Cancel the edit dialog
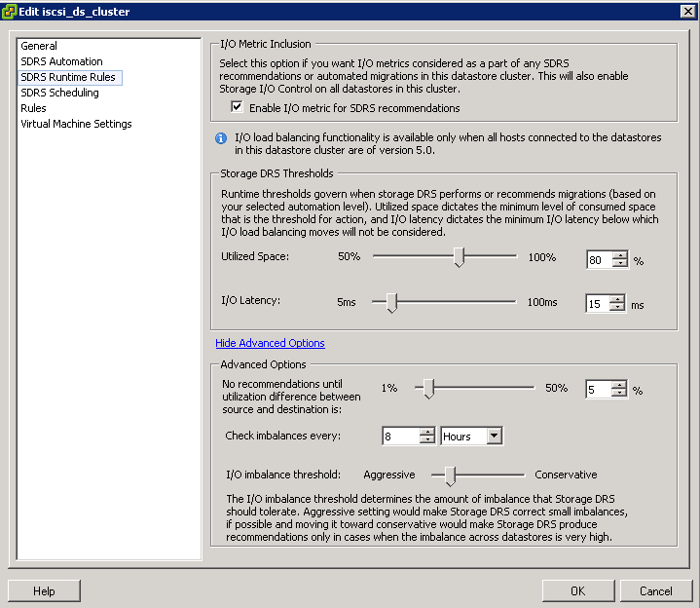Image resolution: width=700 pixels, height=608 pixels. (656, 591)
